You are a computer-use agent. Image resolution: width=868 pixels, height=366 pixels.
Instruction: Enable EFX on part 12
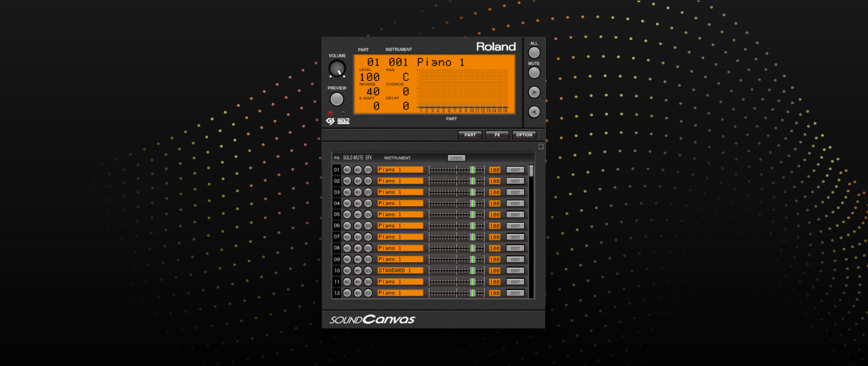(368, 293)
